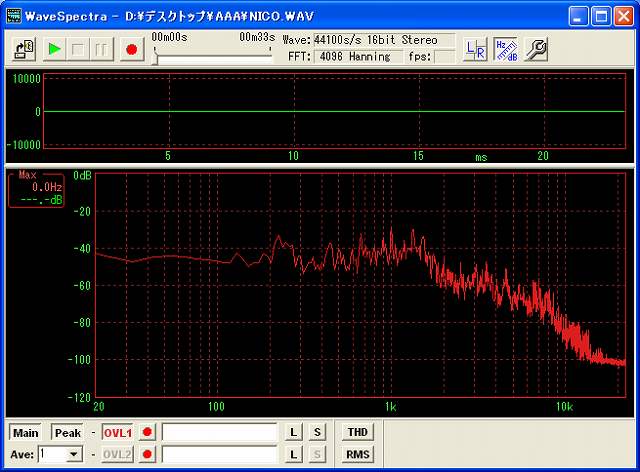The height and width of the screenshot is (472, 640).
Task: Load overlay 2 with its L button
Action: [293, 454]
